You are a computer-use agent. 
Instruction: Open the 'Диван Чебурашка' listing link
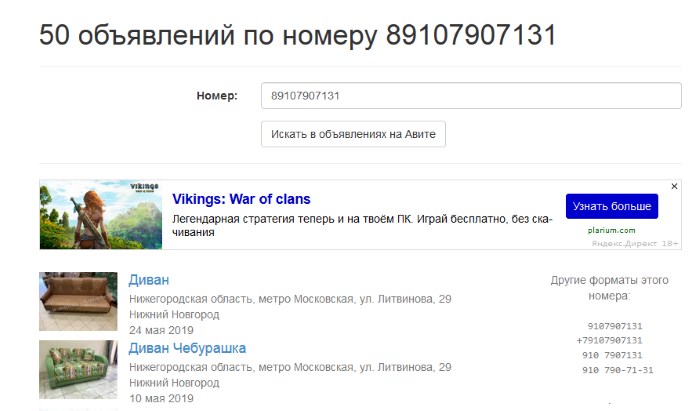[187, 348]
